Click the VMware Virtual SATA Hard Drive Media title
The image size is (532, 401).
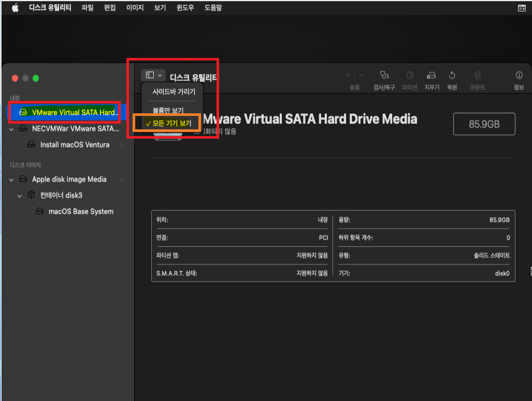[310, 119]
